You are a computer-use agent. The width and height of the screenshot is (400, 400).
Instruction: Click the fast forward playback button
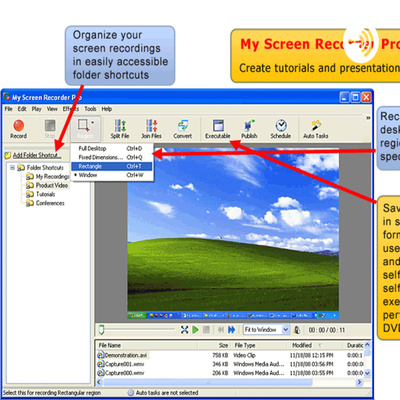pyautogui.click(x=231, y=330)
